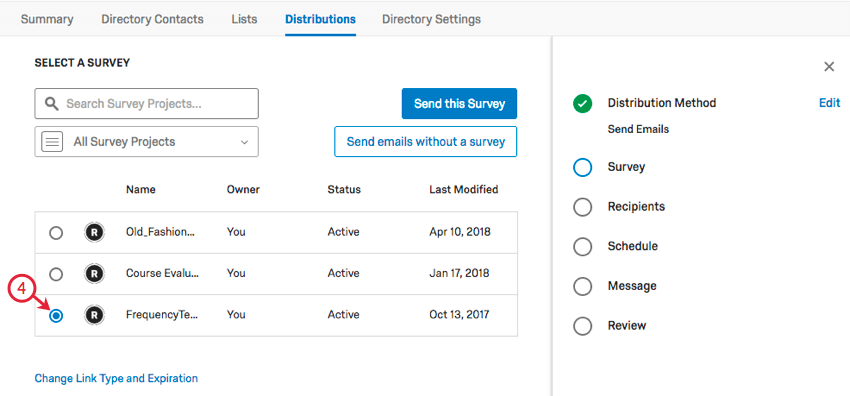Open the Directory Contacts tab
Screen dimensions: 850x396
click(x=152, y=20)
